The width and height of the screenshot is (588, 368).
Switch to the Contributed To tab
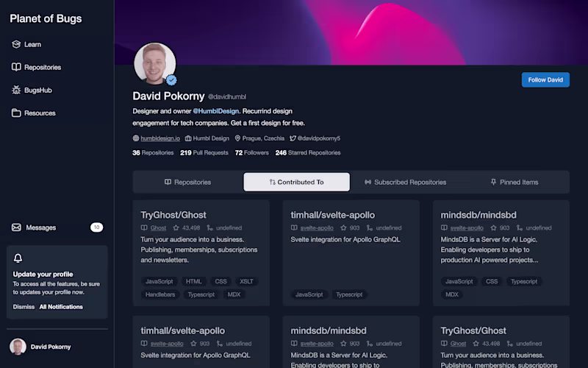click(x=297, y=182)
